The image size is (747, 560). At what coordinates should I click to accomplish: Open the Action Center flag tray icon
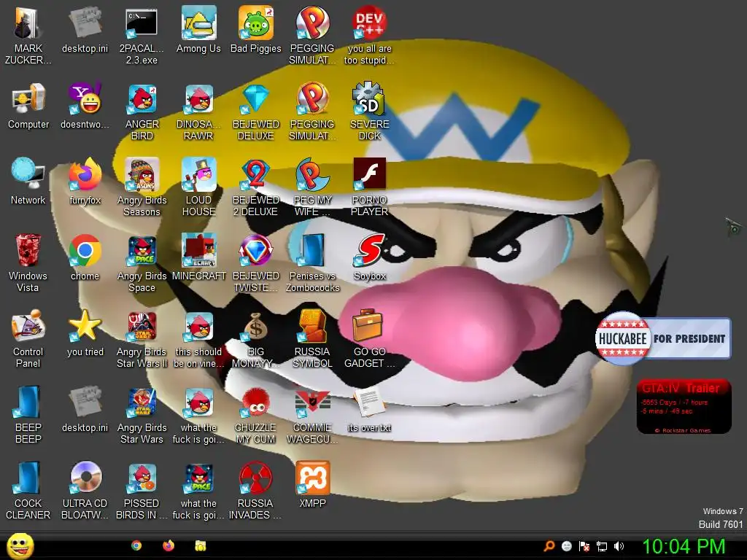[x=584, y=546]
